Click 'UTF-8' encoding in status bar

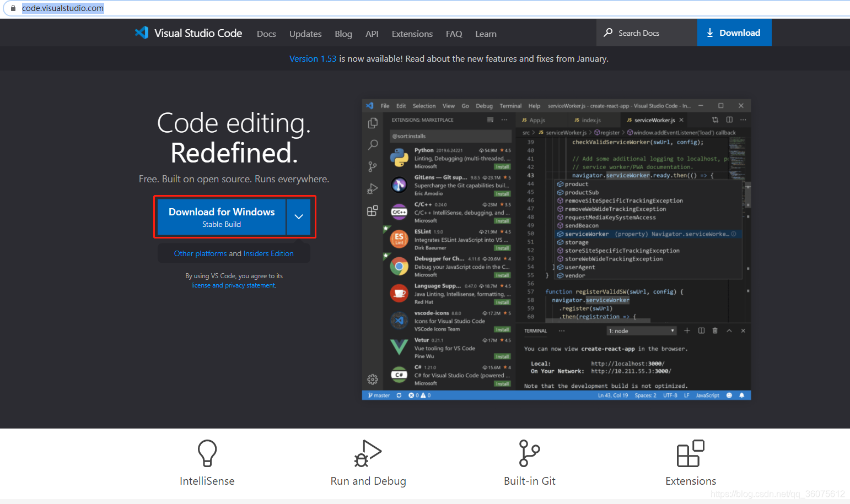(x=670, y=395)
